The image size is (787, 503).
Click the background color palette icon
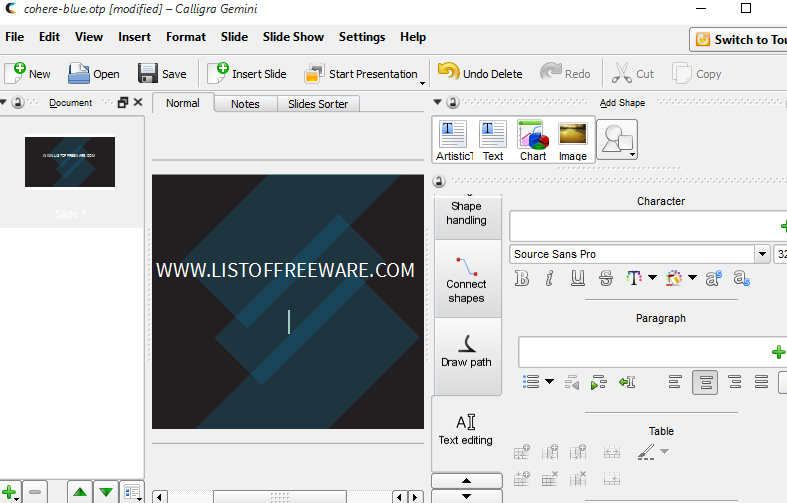coord(674,278)
